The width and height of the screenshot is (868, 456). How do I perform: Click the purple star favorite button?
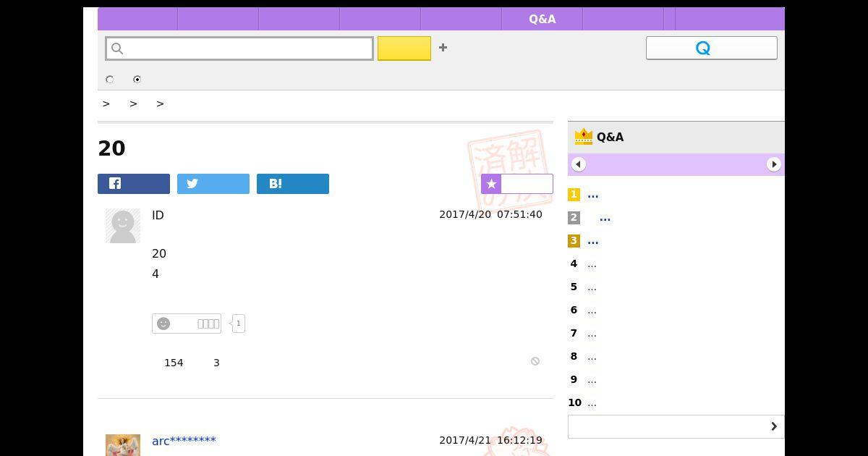click(517, 184)
